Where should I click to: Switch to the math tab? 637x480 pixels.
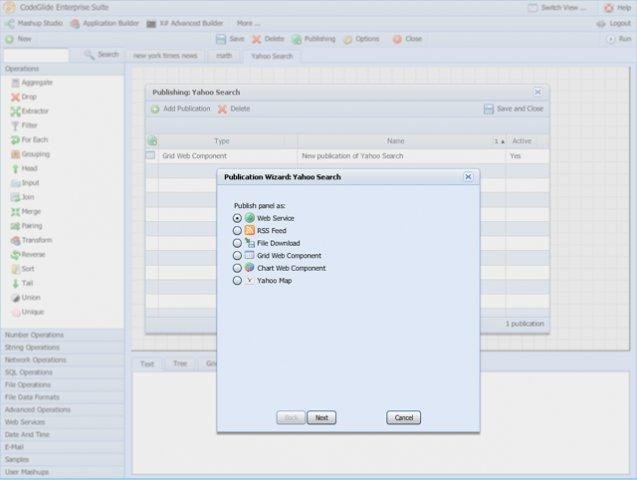[224, 56]
